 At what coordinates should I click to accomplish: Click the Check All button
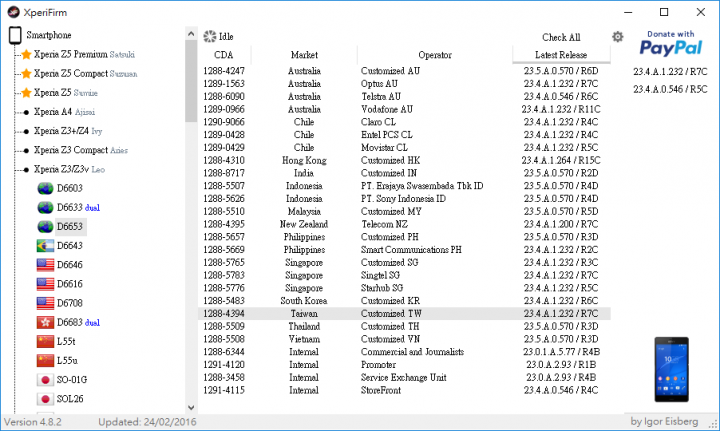coord(561,37)
